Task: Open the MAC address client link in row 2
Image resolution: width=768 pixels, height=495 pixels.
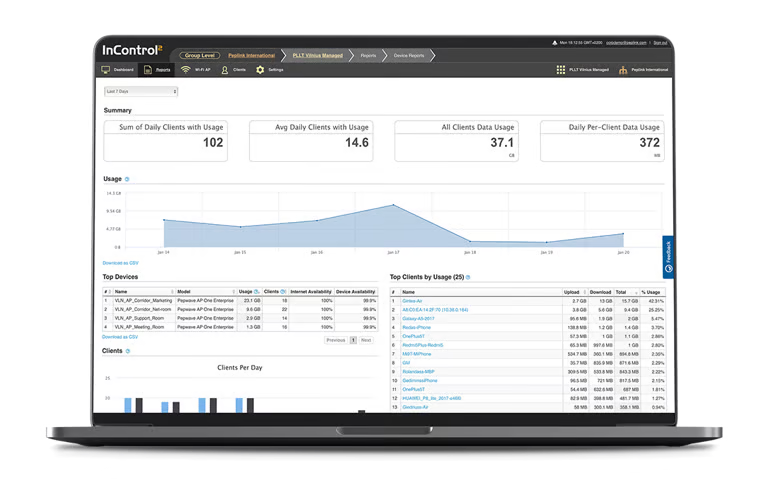Action: (435, 310)
